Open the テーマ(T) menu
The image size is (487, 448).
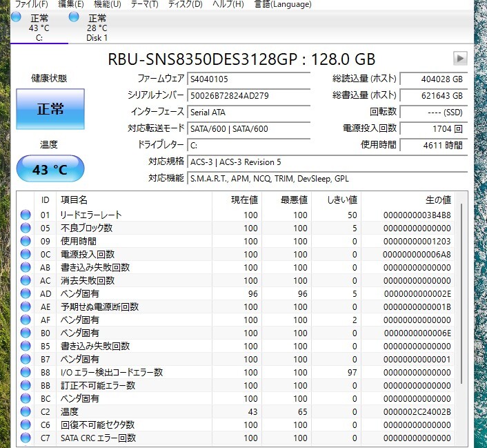pyautogui.click(x=144, y=4)
